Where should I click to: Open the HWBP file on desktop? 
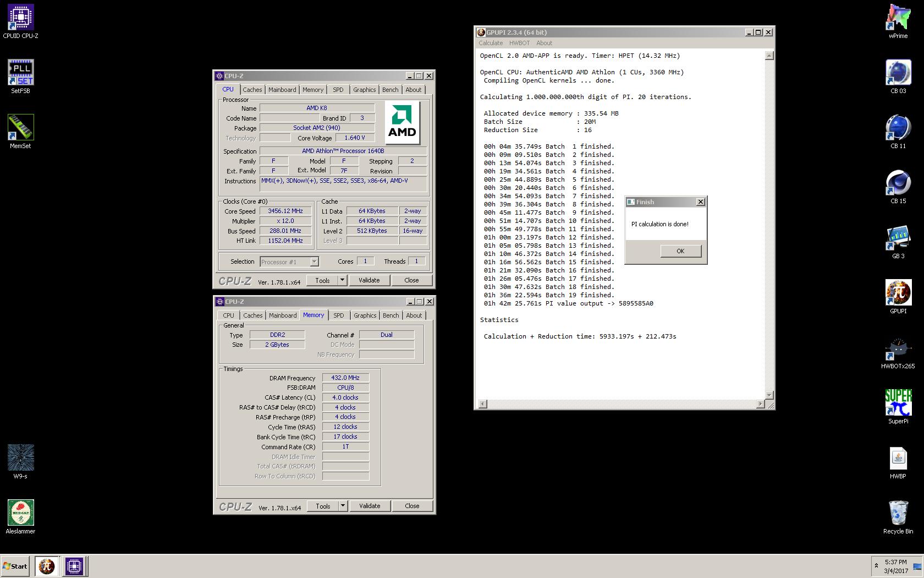(x=898, y=462)
